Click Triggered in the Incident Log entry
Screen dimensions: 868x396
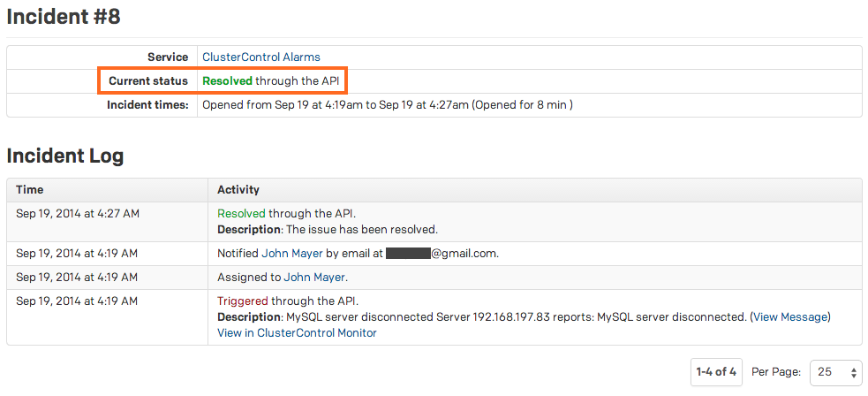pos(243,301)
